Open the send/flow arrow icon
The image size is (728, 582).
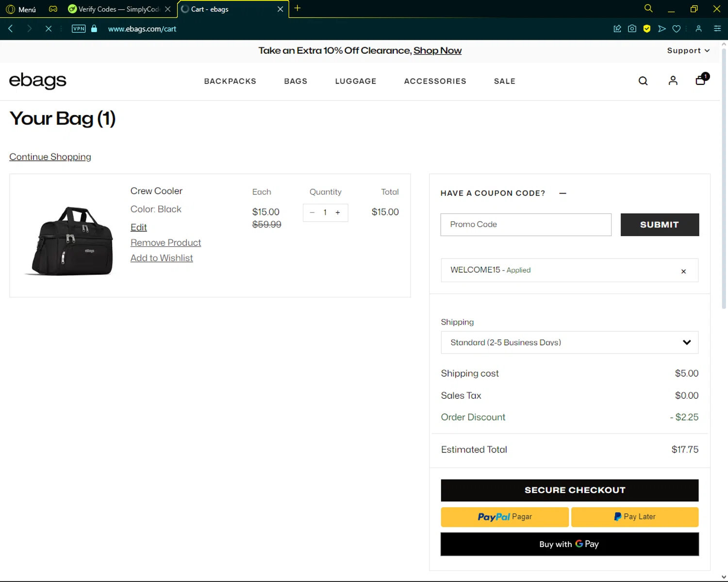[x=662, y=29]
